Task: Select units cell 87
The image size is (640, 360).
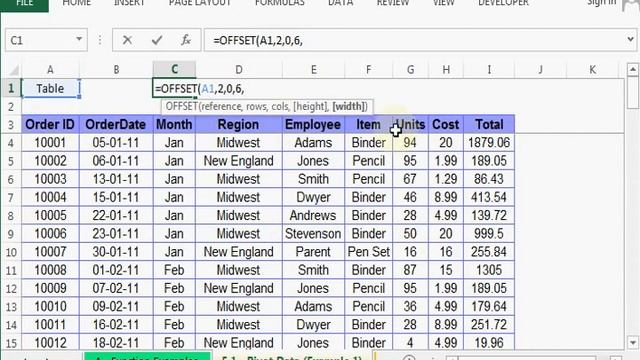Action: tap(410, 270)
